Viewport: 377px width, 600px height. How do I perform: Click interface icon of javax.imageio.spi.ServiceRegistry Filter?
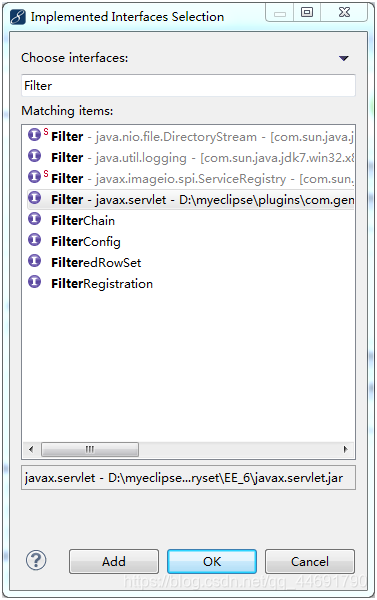pos(34,177)
